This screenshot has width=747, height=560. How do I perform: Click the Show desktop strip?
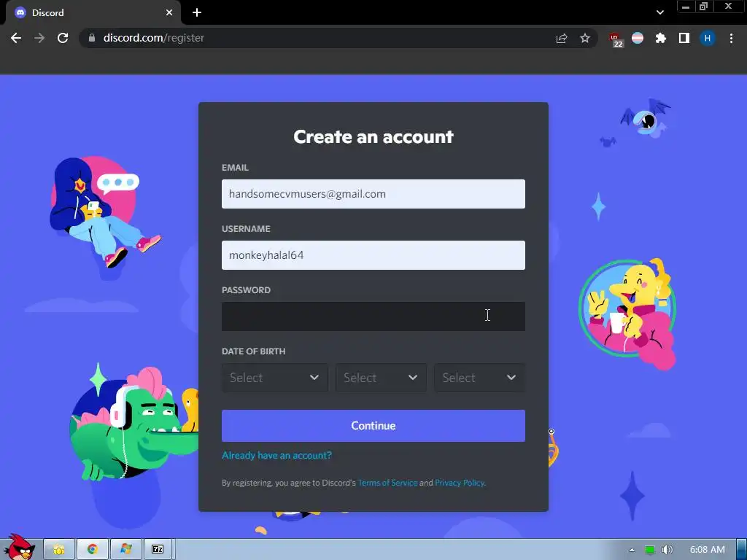[x=742, y=550]
